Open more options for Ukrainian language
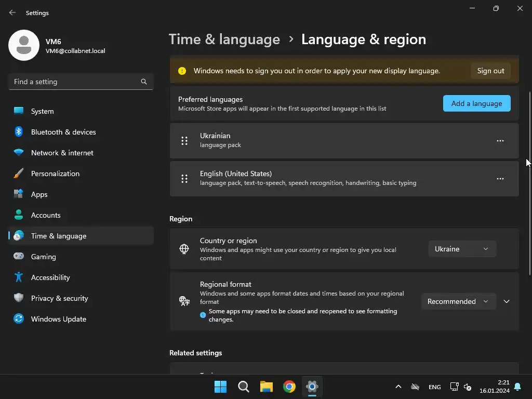532x399 pixels. [500, 141]
